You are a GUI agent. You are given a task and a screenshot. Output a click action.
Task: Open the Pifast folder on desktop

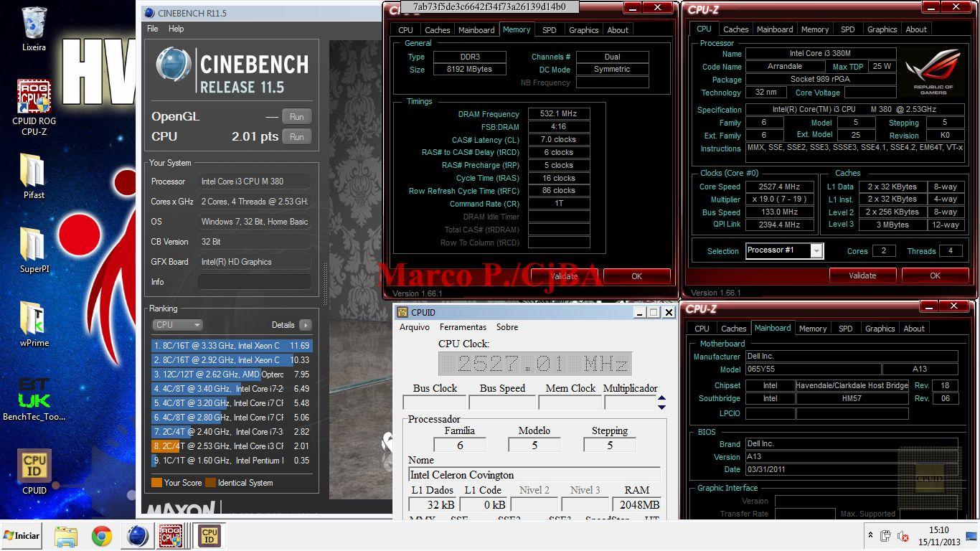click(x=34, y=176)
